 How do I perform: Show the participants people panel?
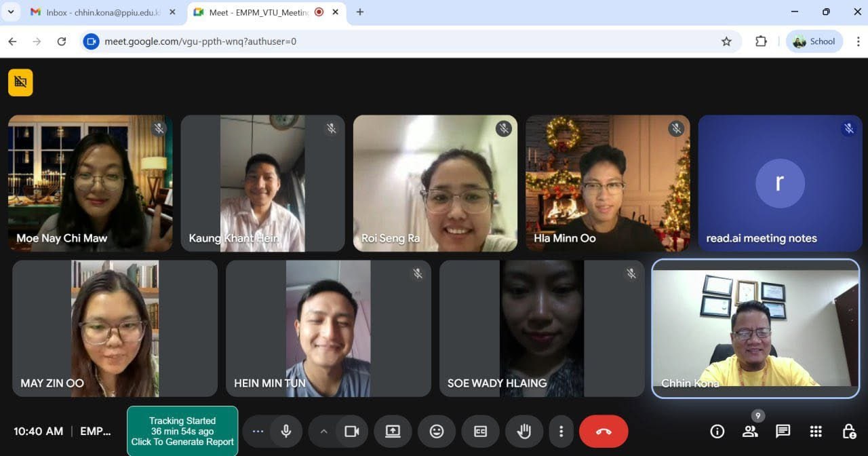point(750,432)
